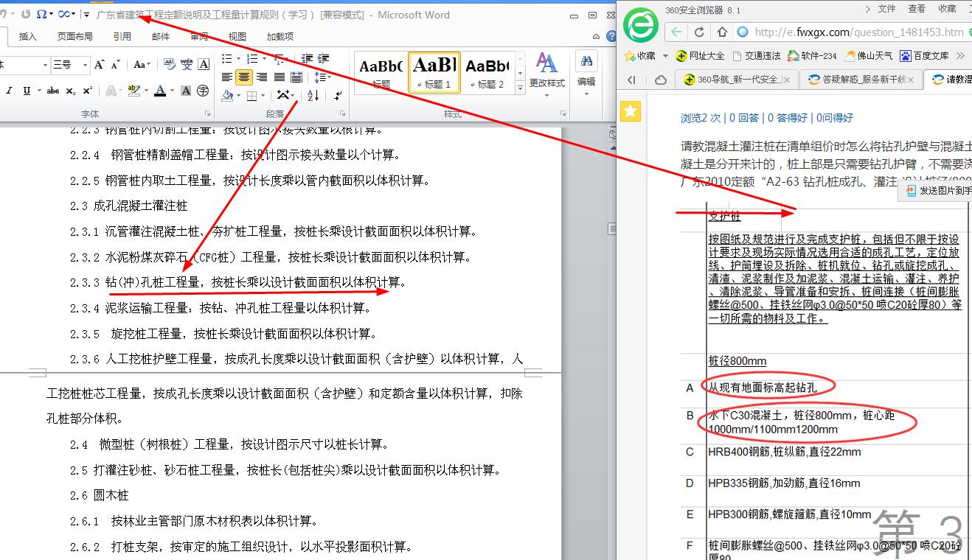Click the decrease indent button
Image resolution: width=972 pixels, height=560 pixels.
tap(308, 58)
